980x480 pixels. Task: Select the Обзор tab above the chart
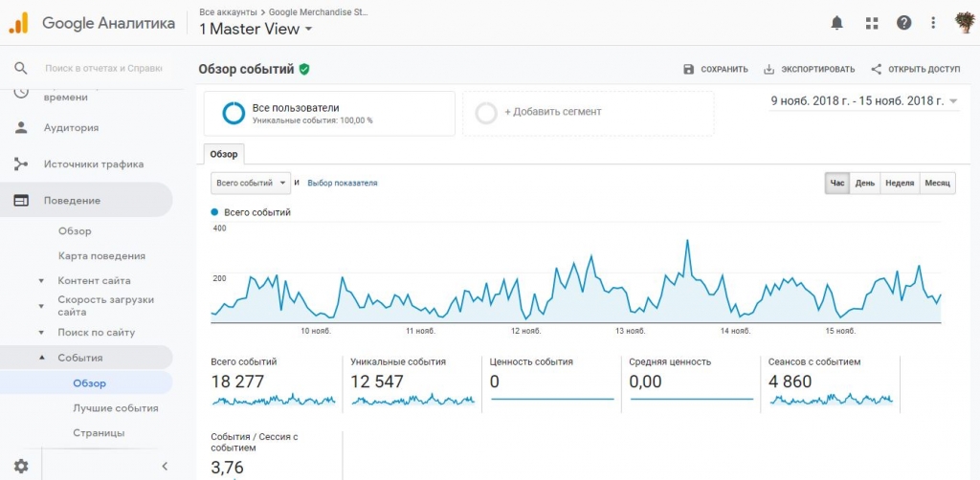224,154
